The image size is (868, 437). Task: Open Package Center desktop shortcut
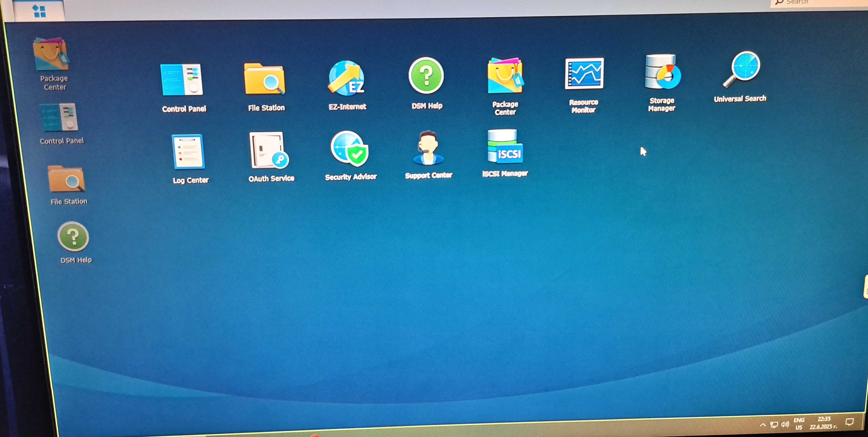click(x=53, y=64)
